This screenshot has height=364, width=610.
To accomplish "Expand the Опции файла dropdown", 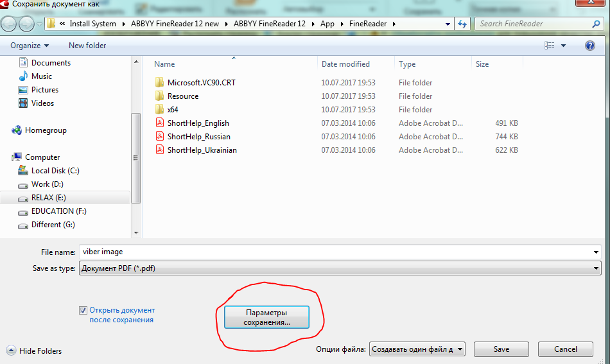I will [x=460, y=349].
